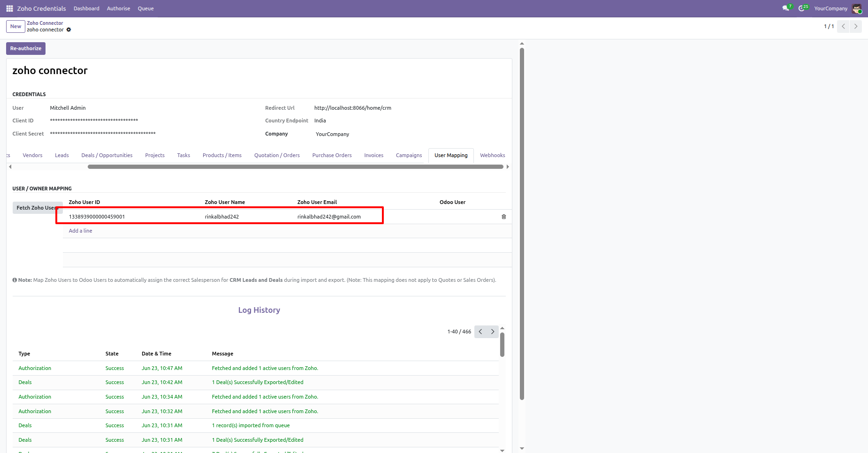The height and width of the screenshot is (453, 868).
Task: Open the YourCompany company switcher
Action: (830, 8)
